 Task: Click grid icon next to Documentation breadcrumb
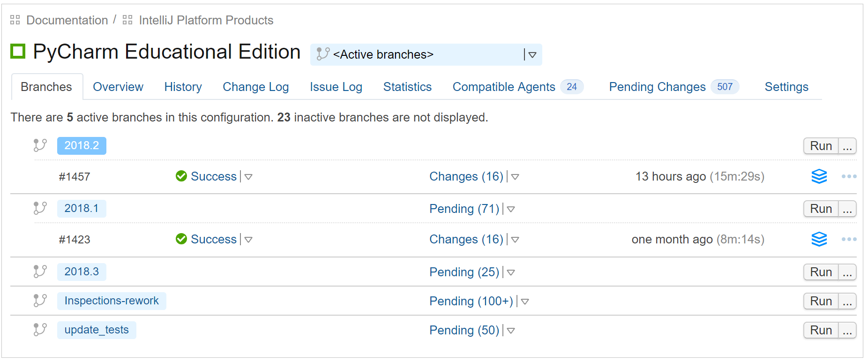(15, 20)
